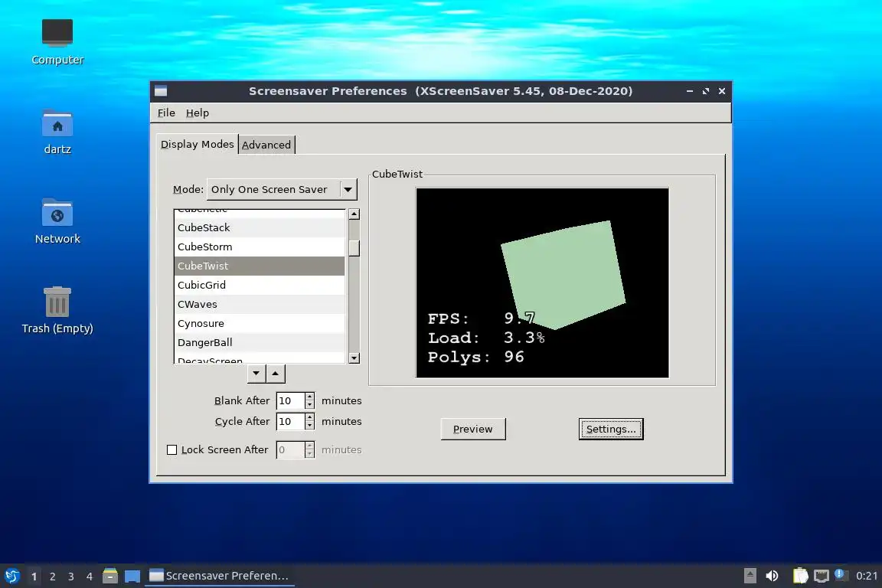Click the volume speaker tray icon
Screen dimensions: 882x588
pos(772,576)
